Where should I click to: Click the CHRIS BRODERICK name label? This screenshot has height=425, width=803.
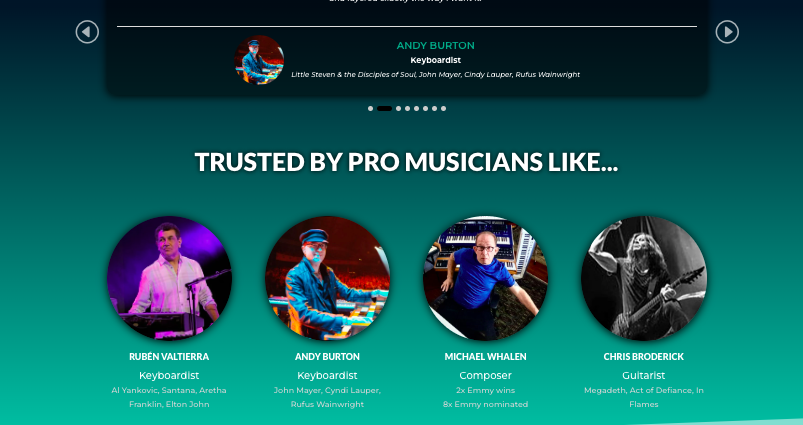coord(644,356)
